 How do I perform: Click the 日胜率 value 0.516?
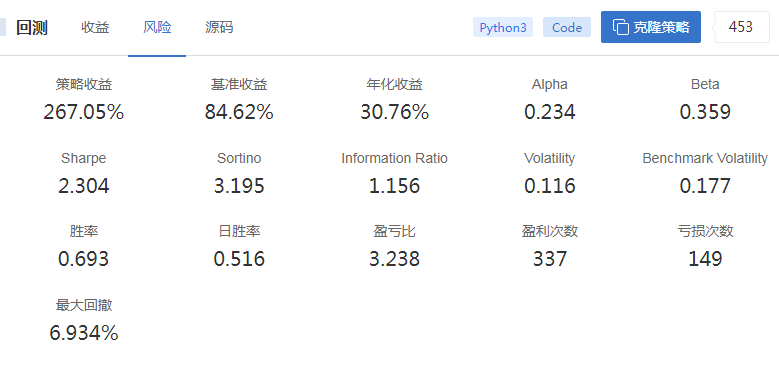(x=239, y=259)
